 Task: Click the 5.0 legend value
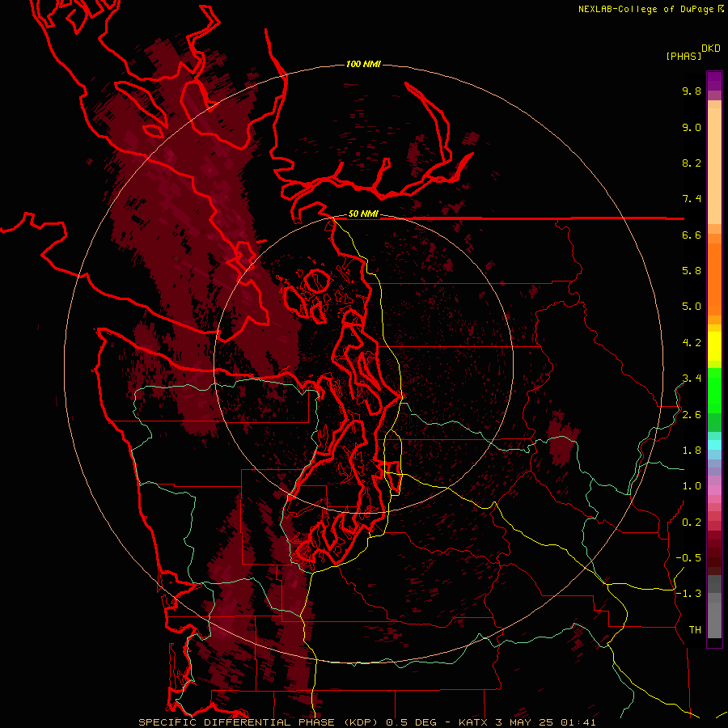692,307
